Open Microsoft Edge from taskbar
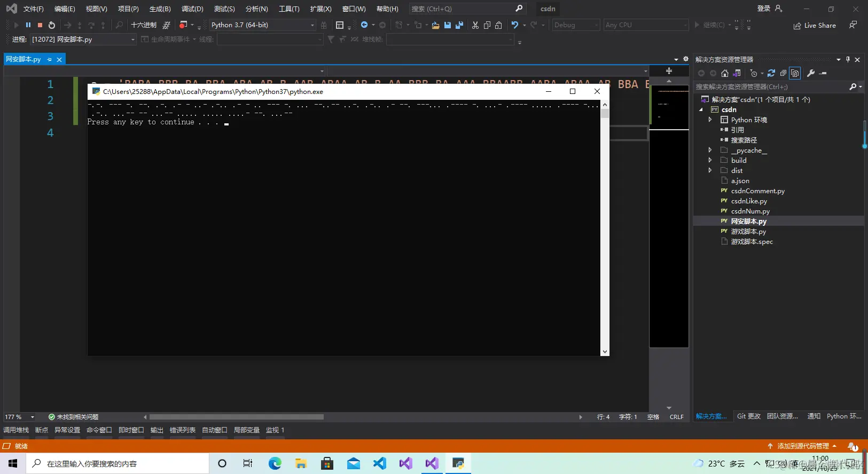The height and width of the screenshot is (474, 868). tap(275, 463)
